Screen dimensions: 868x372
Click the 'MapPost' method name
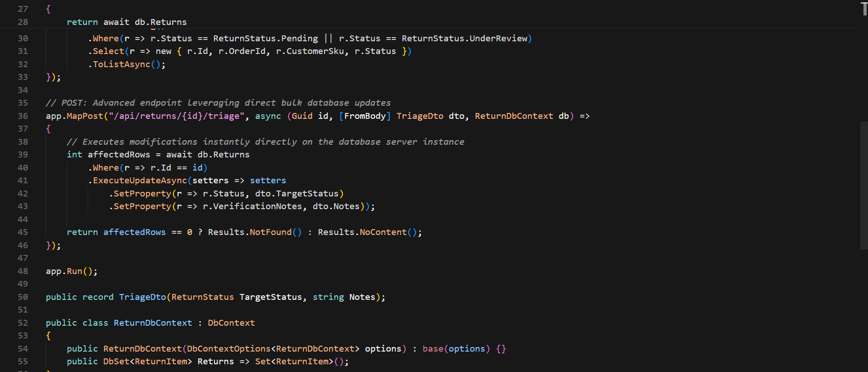[85, 116]
